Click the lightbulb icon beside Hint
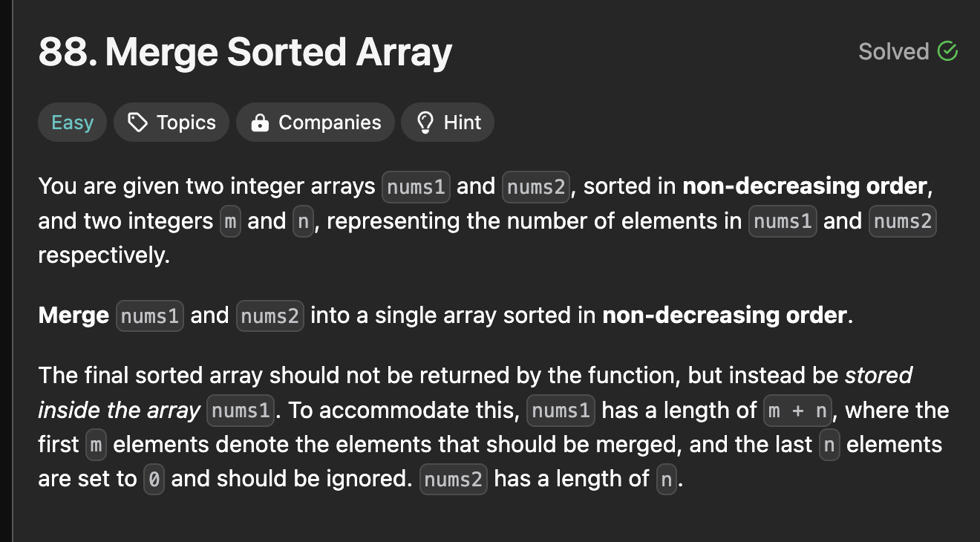 click(425, 123)
